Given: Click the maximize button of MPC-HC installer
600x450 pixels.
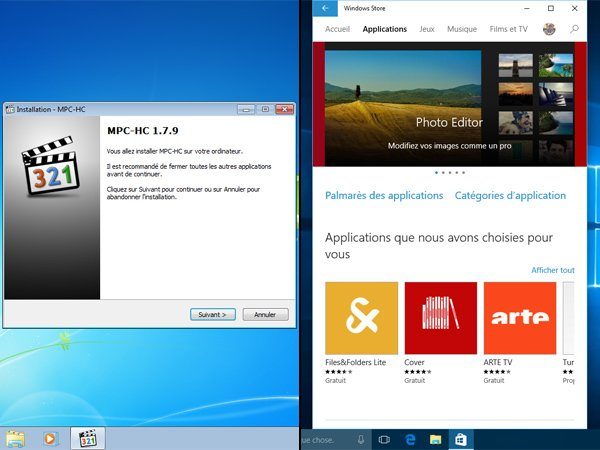Looking at the screenshot, I should [x=265, y=109].
